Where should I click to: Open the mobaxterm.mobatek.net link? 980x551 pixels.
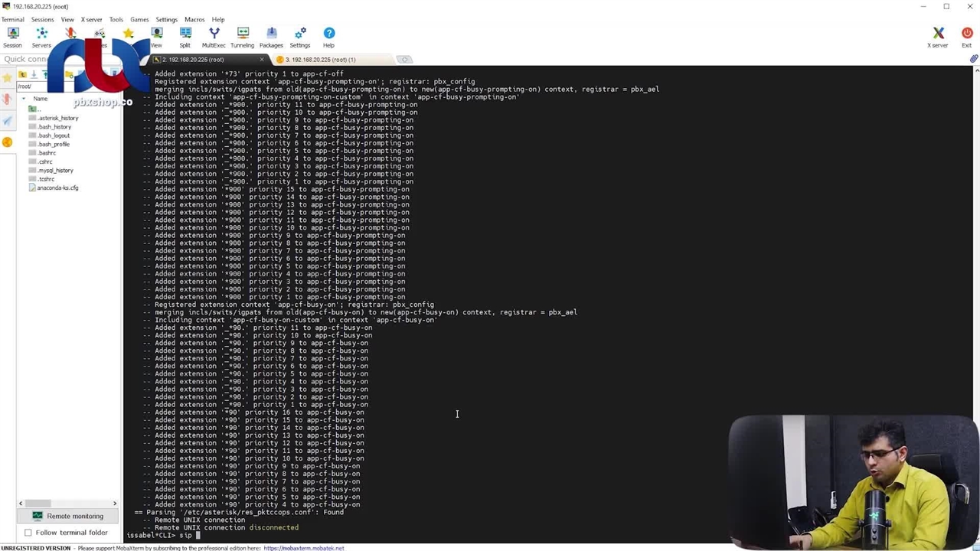[303, 548]
